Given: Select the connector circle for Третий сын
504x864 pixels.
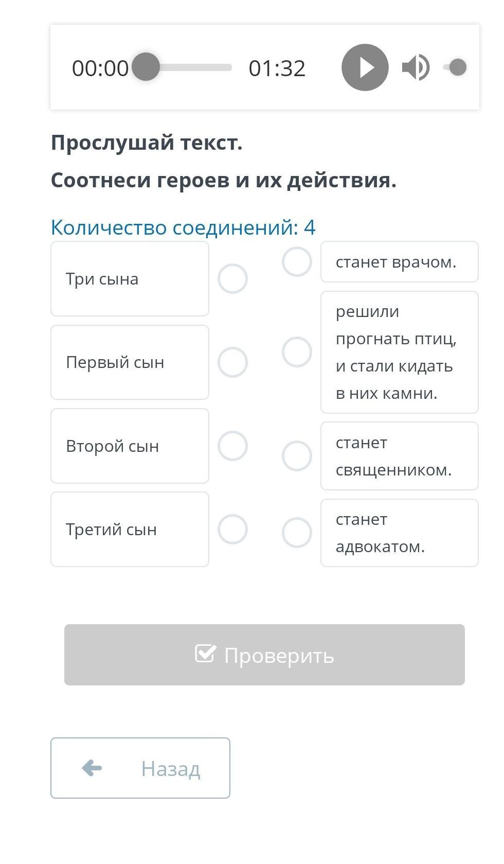Looking at the screenshot, I should pos(232,530).
